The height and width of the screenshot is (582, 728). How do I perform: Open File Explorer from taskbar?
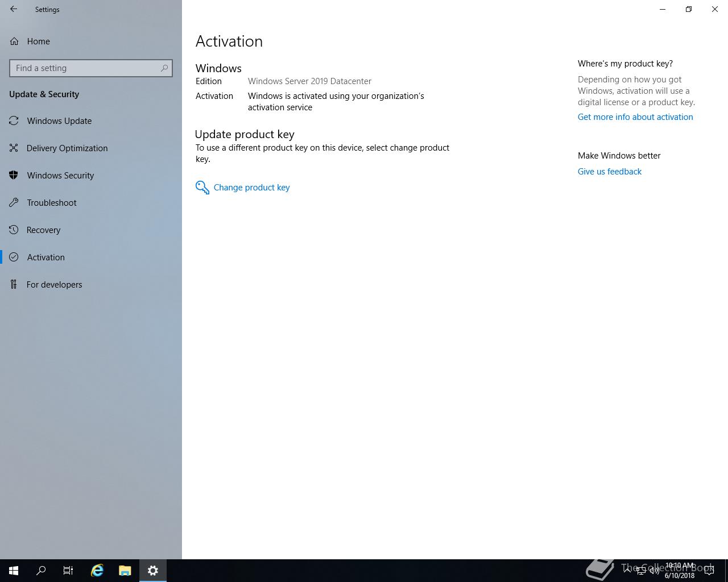[125, 571]
